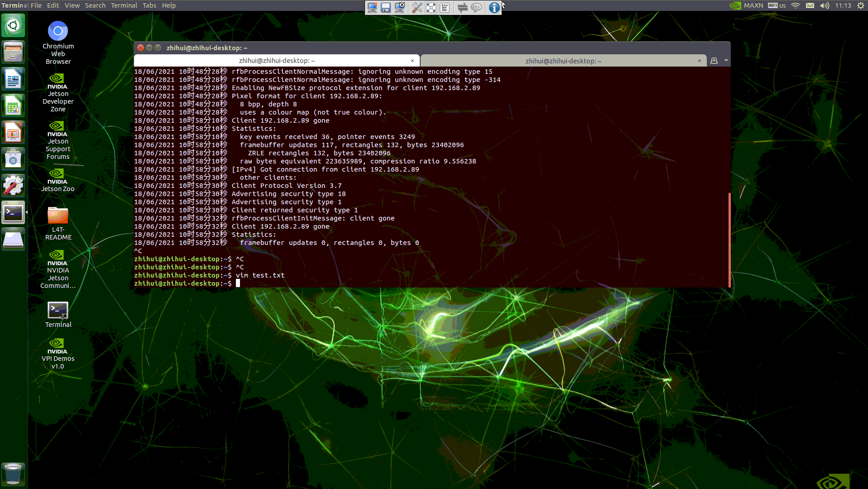Open a new VNC connection
This screenshot has height=489, width=868.
[372, 8]
